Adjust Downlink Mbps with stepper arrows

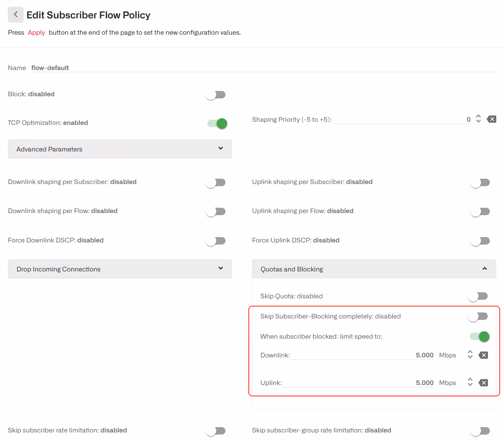click(x=470, y=355)
